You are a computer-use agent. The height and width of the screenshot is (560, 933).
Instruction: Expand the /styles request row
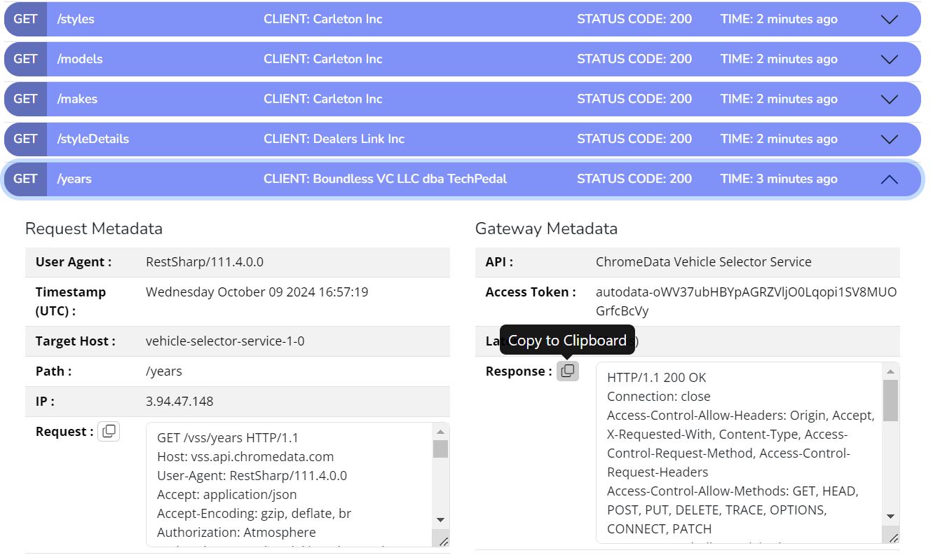click(x=889, y=20)
